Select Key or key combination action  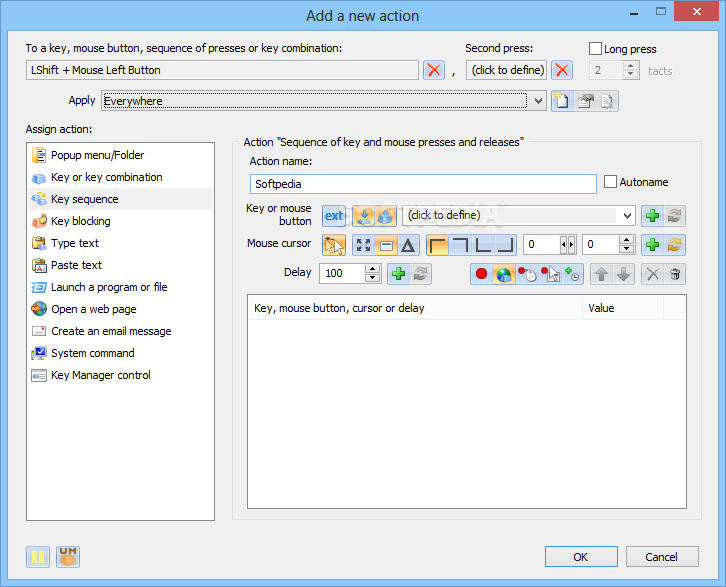pos(120,177)
